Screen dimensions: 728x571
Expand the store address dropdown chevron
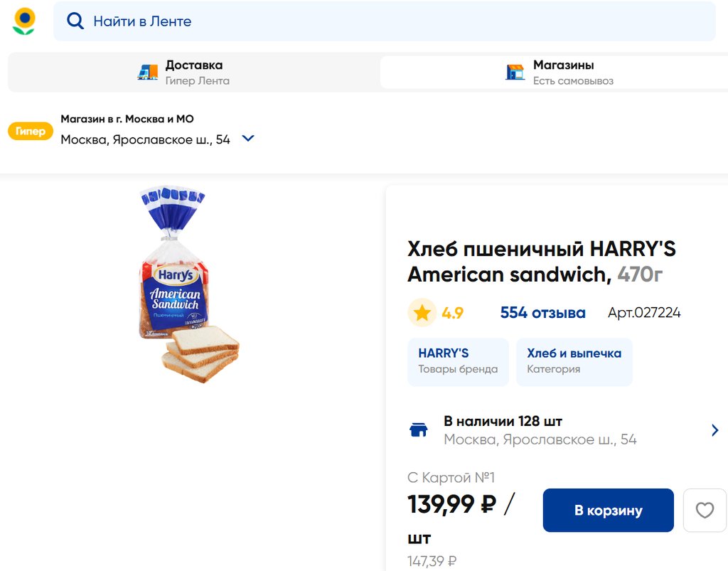(x=248, y=139)
